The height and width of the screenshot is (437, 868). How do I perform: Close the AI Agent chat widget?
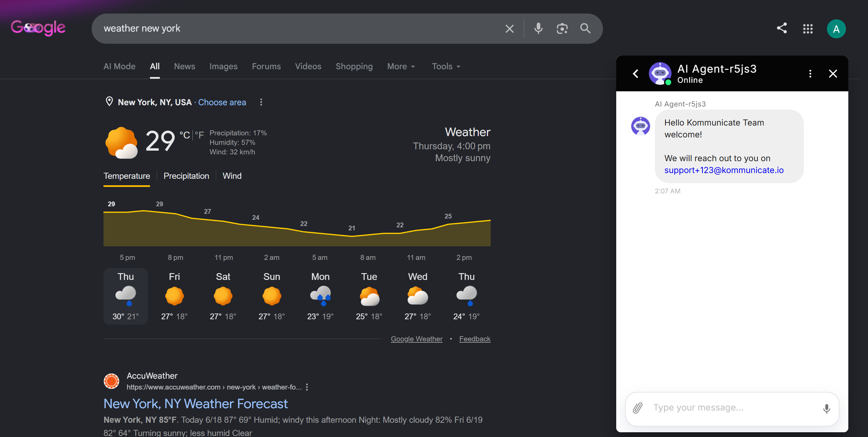[x=833, y=74]
